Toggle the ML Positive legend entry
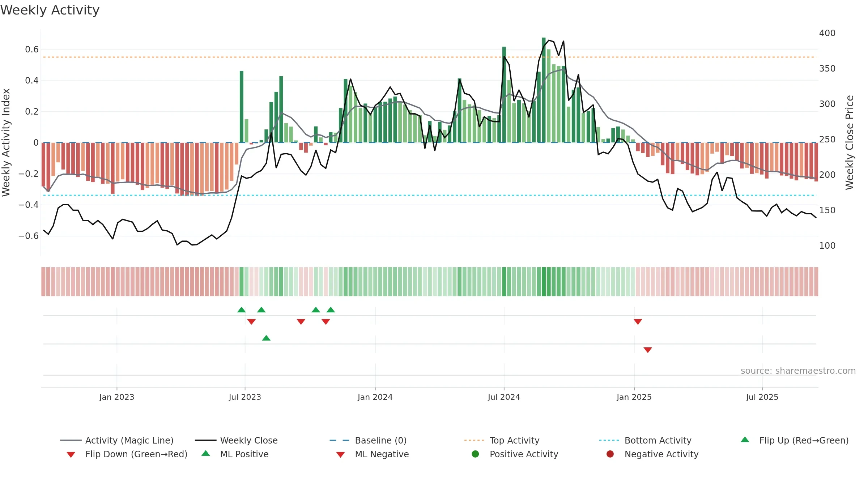The height and width of the screenshot is (488, 868). pos(235,454)
